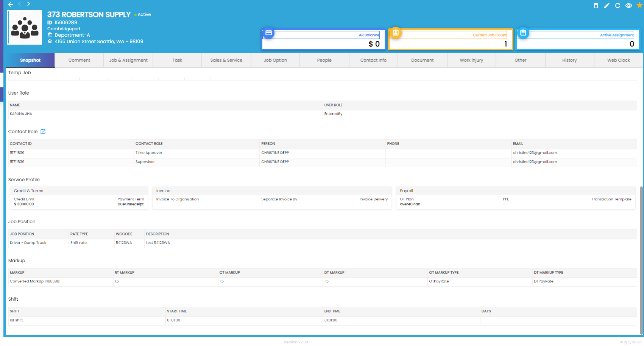
Task: Click the delete trash icon
Action: click(596, 5)
